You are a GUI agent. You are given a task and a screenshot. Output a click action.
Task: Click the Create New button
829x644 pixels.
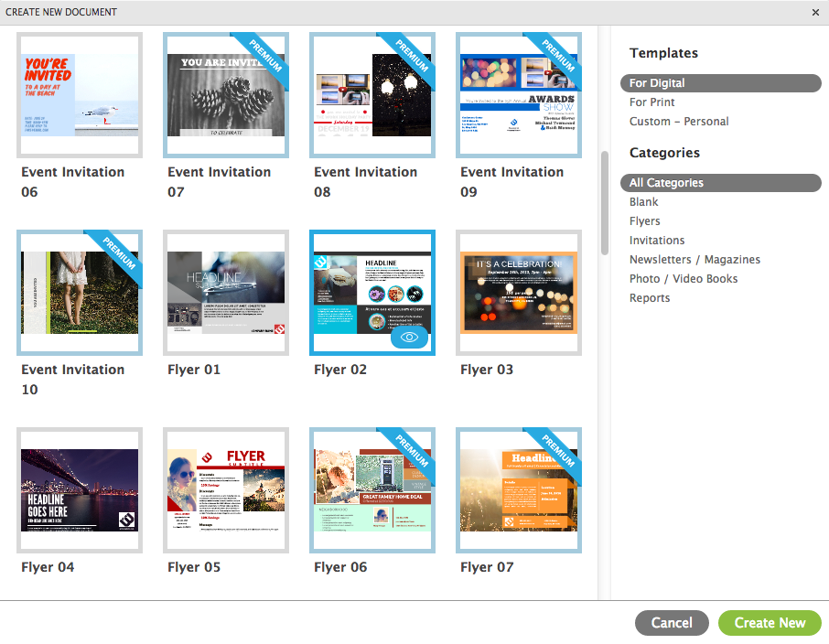[770, 623]
